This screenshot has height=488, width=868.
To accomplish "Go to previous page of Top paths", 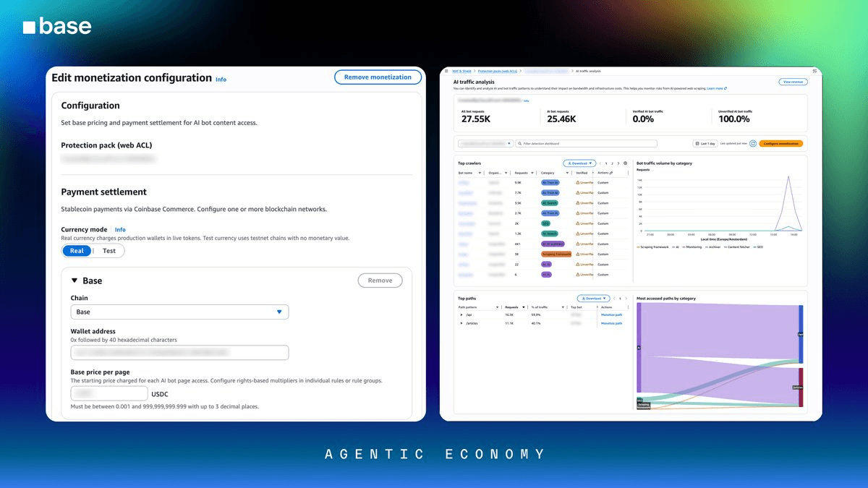I will point(614,299).
